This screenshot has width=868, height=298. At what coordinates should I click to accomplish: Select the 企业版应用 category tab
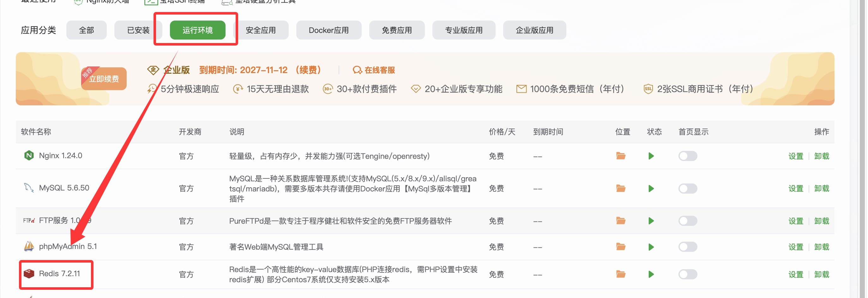[534, 30]
